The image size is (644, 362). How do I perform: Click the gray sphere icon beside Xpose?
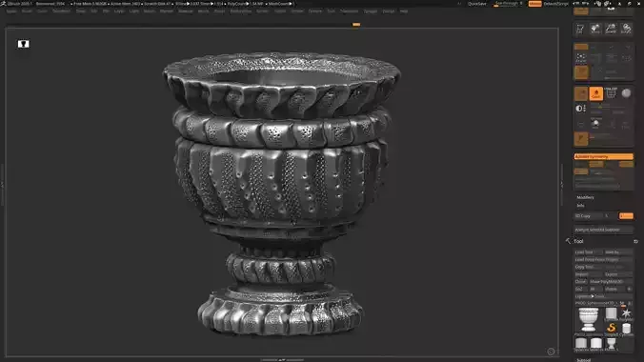pyautogui.click(x=626, y=93)
